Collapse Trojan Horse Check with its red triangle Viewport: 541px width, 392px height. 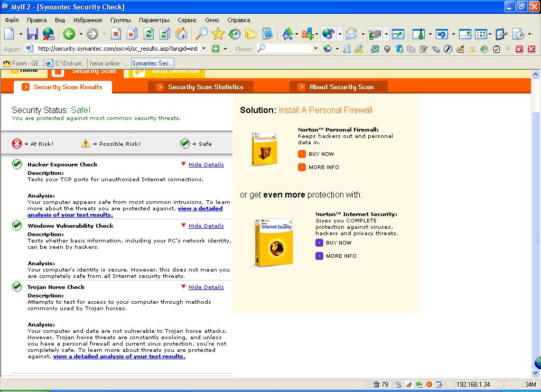(183, 286)
